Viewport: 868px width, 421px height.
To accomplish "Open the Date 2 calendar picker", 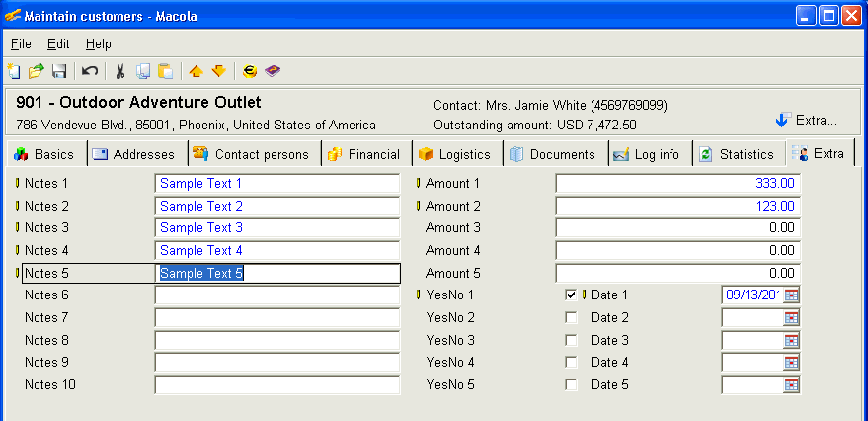I will pos(792,318).
